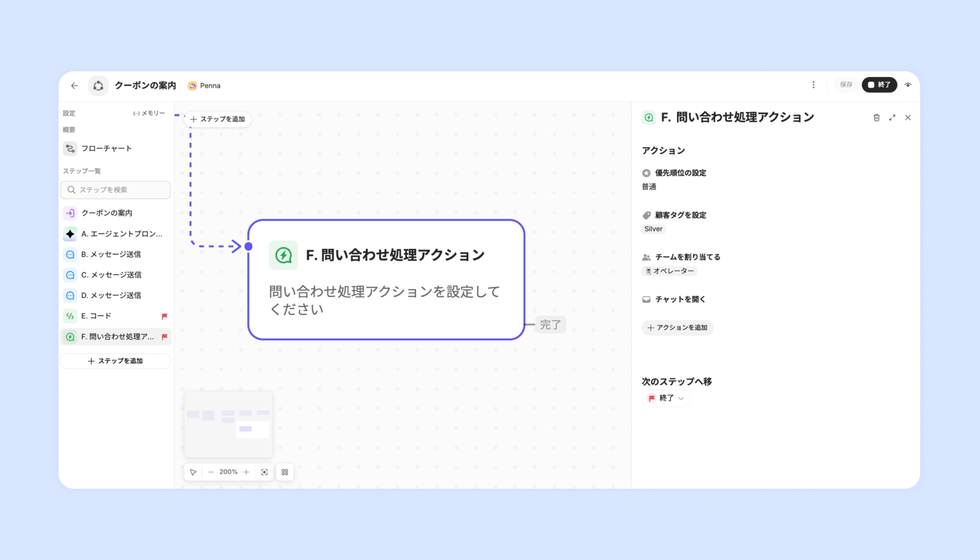Image resolution: width=980 pixels, height=560 pixels.
Task: Click the canvas ステップを追加 button at top
Action: (218, 119)
